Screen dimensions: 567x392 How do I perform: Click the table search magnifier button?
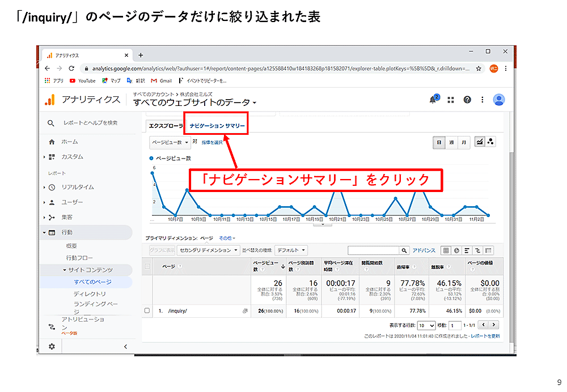404,250
